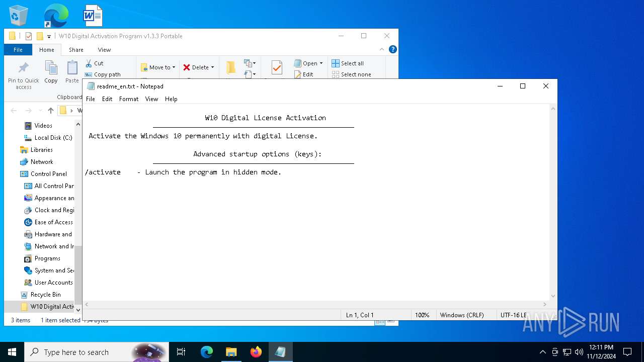
Task: Click Edit in the ribbon Open group
Action: coord(304,74)
